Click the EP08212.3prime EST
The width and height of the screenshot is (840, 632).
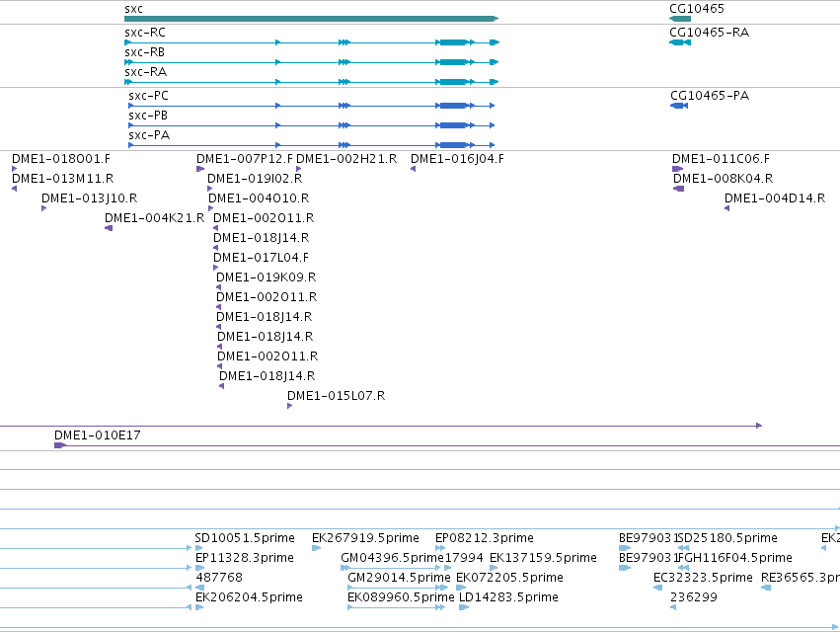[x=440, y=548]
